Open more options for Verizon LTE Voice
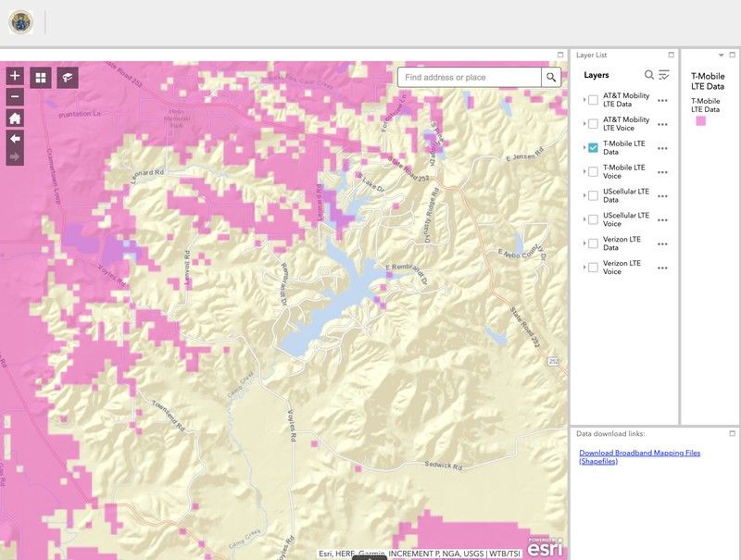The image size is (741, 560). click(x=662, y=268)
